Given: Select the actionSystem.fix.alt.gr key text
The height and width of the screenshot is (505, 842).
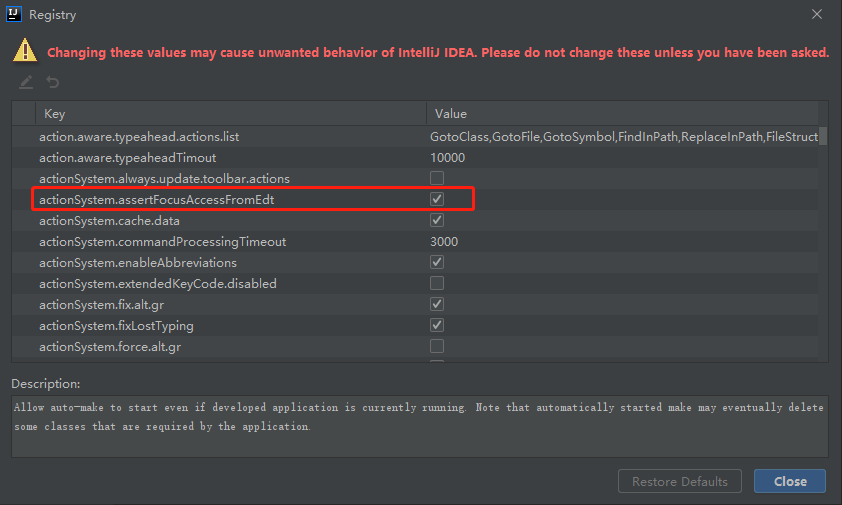Looking at the screenshot, I should coord(101,305).
